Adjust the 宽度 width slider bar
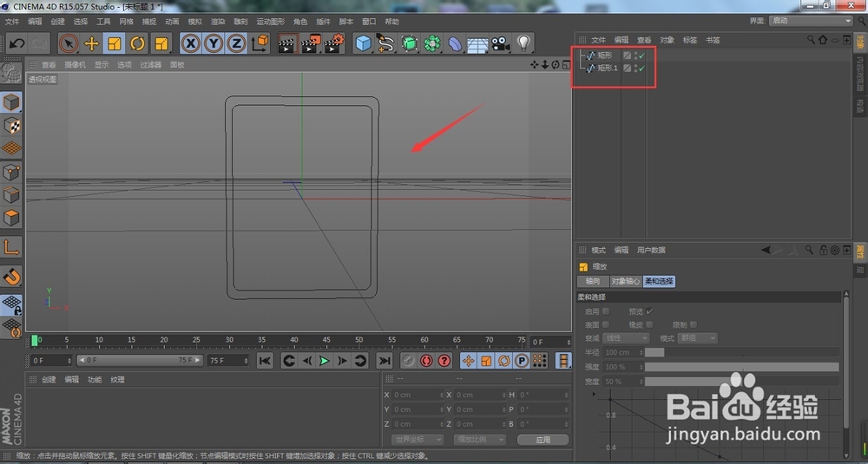The height and width of the screenshot is (464, 868). [x=742, y=382]
